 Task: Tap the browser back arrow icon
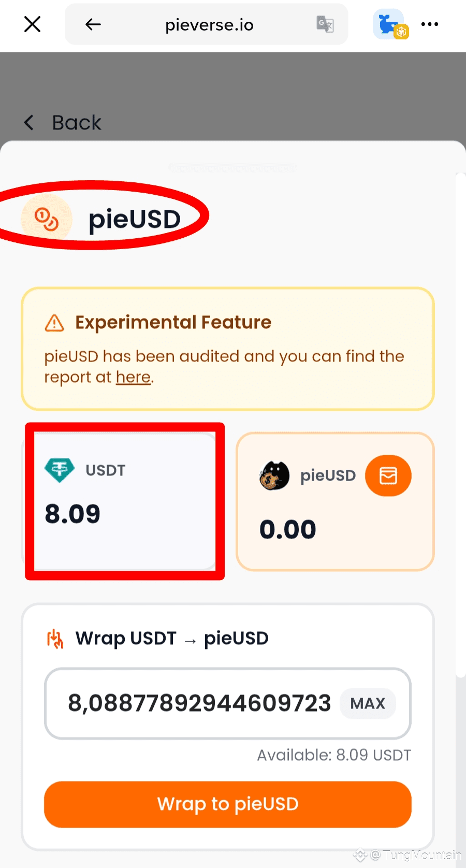pos(93,24)
